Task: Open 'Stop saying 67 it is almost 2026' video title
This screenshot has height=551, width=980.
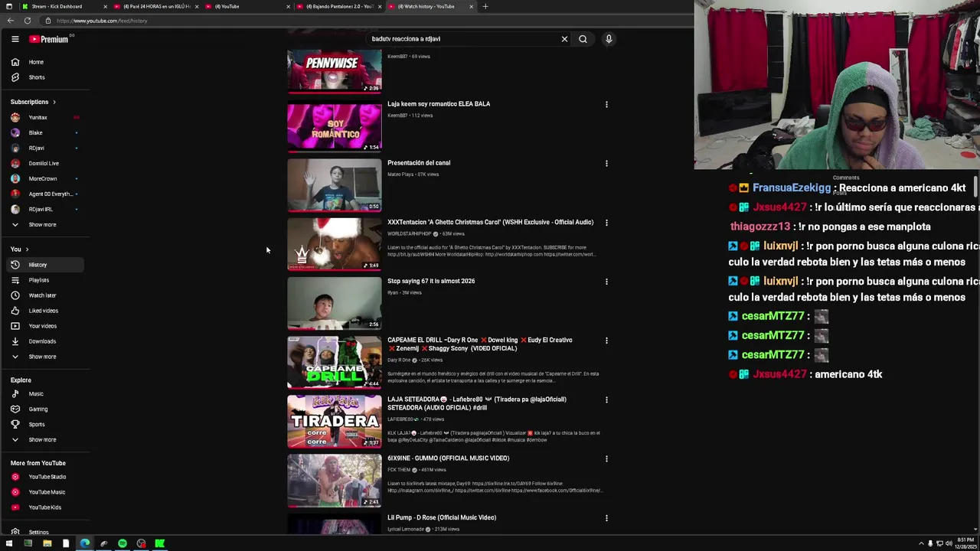Action: click(x=431, y=281)
